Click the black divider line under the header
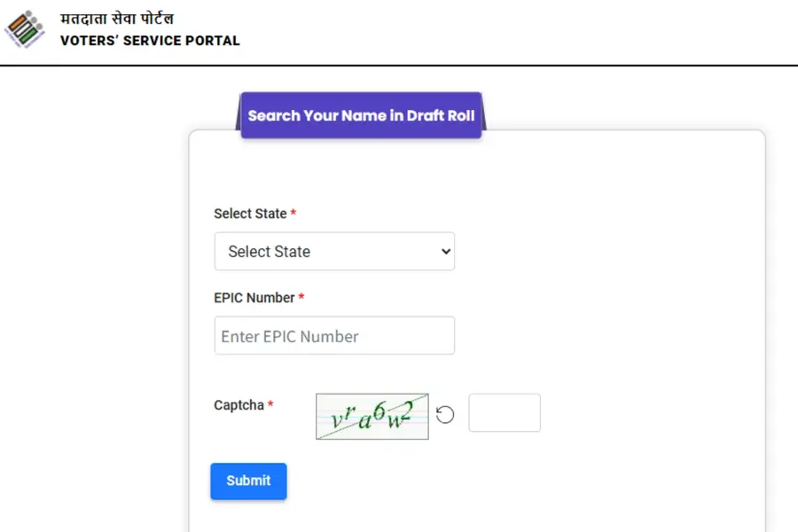798x532 pixels. tap(399, 65)
